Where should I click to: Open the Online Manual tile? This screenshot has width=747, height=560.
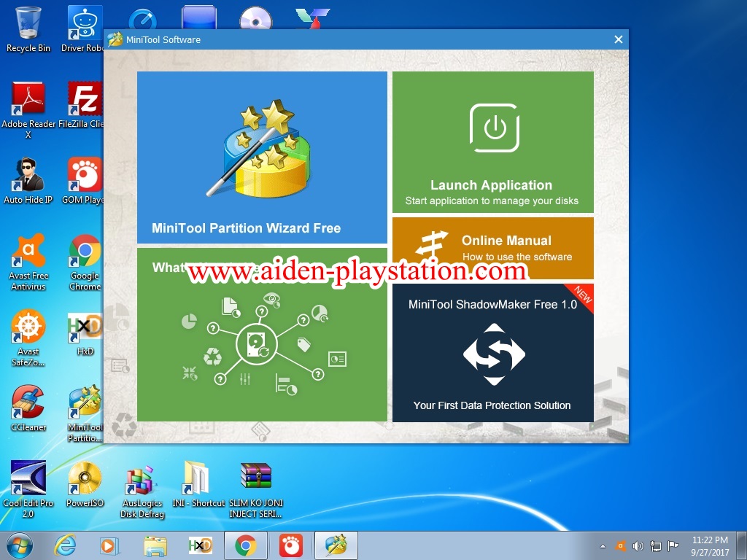click(493, 248)
